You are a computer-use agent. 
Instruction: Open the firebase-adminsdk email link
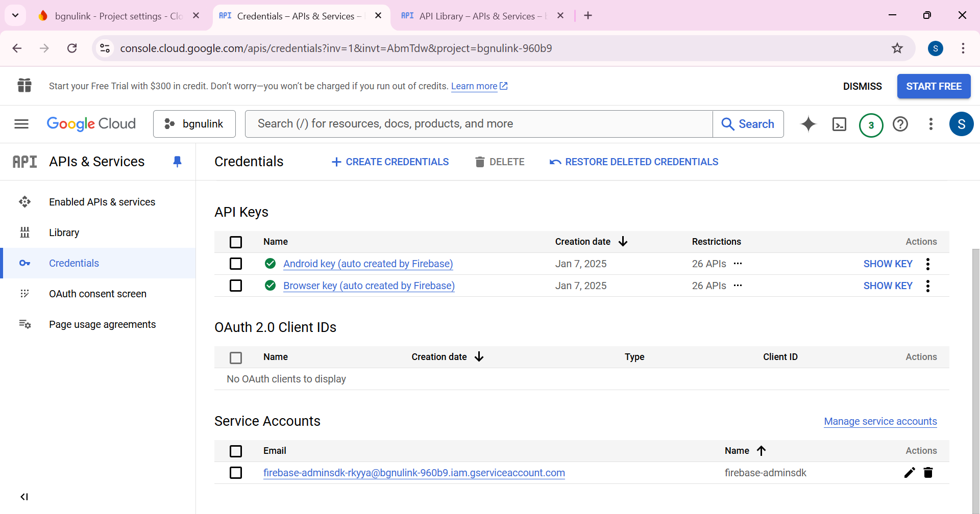pyautogui.click(x=414, y=473)
